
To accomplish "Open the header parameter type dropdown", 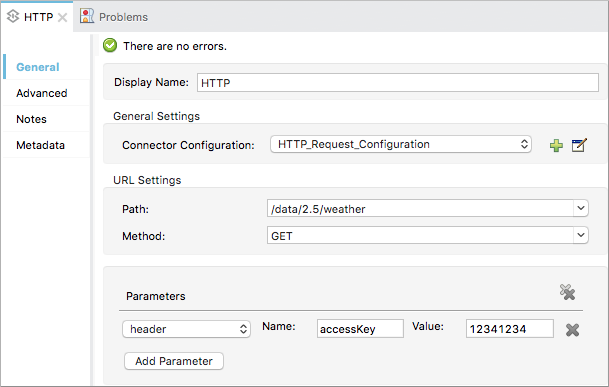I will tap(186, 329).
